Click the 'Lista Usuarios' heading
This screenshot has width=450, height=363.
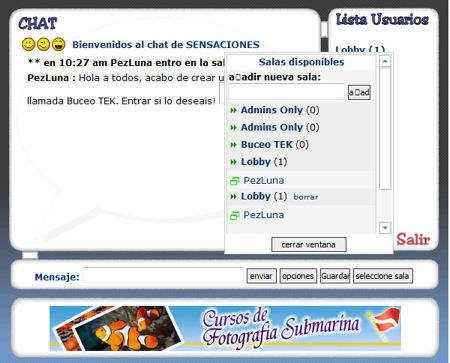(382, 20)
